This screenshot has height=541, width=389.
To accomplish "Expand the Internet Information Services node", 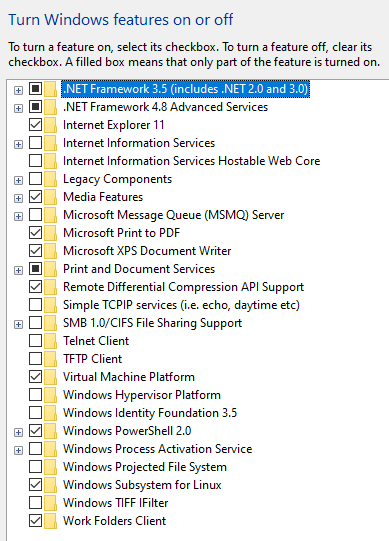I will pos(18,144).
